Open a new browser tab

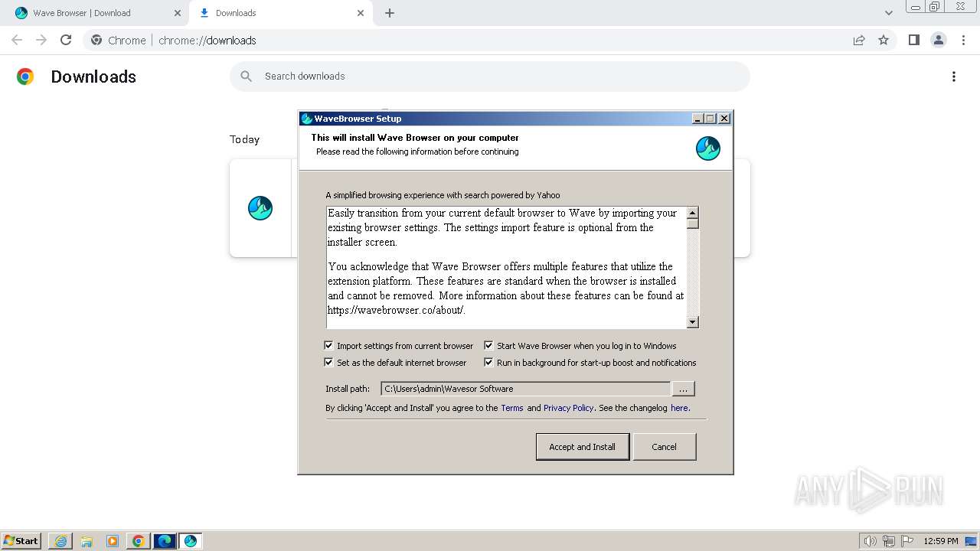coord(390,13)
